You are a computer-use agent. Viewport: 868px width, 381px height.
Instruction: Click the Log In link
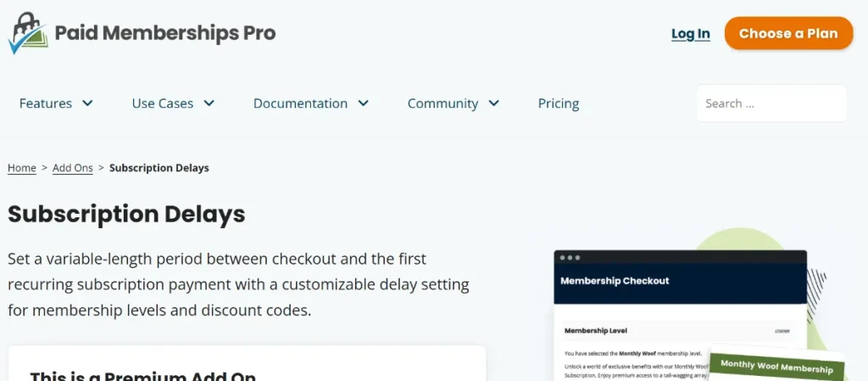pyautogui.click(x=690, y=34)
